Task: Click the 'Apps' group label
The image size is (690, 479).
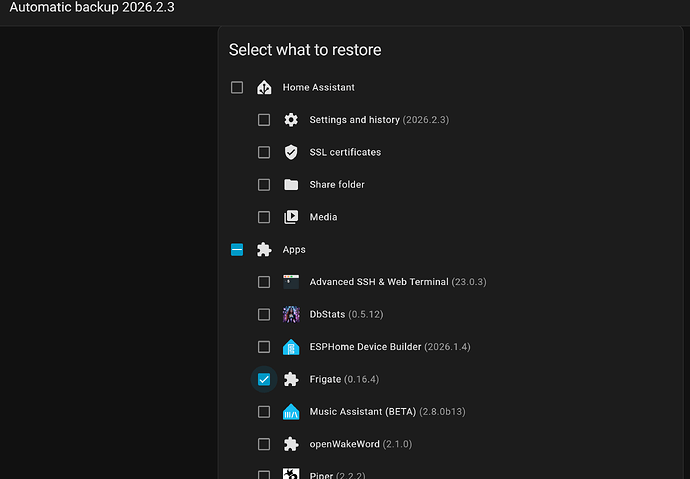Action: coord(294,250)
